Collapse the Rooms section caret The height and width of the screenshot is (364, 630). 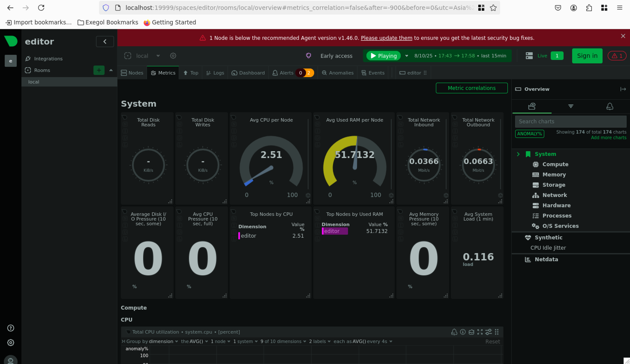pyautogui.click(x=111, y=70)
